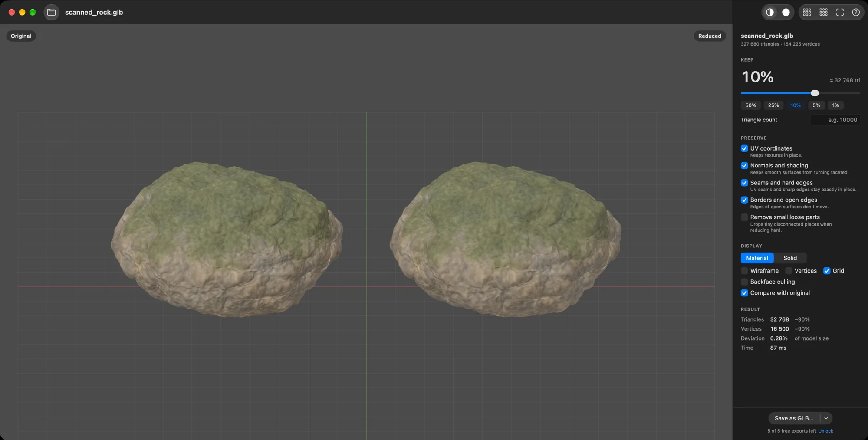Click the frame-corners icon
Image resolution: width=868 pixels, height=440 pixels.
pyautogui.click(x=840, y=12)
